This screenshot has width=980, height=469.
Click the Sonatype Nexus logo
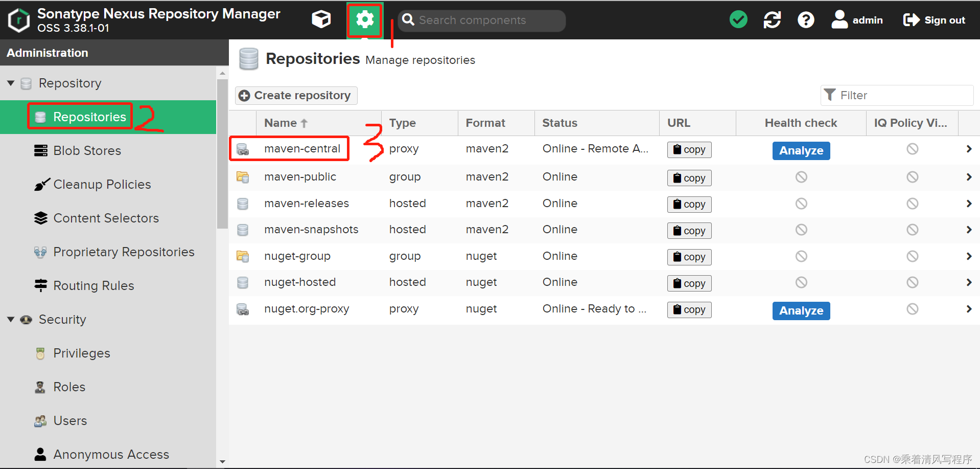pyautogui.click(x=19, y=20)
